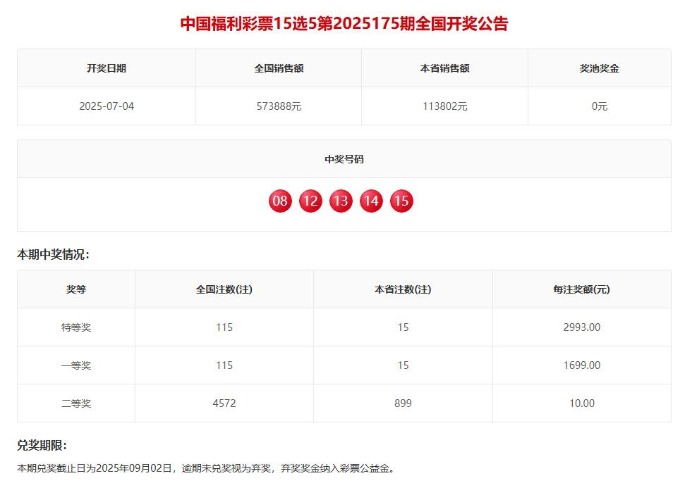
Task: Click the 每注奖额(元) column header
Action: tap(581, 289)
